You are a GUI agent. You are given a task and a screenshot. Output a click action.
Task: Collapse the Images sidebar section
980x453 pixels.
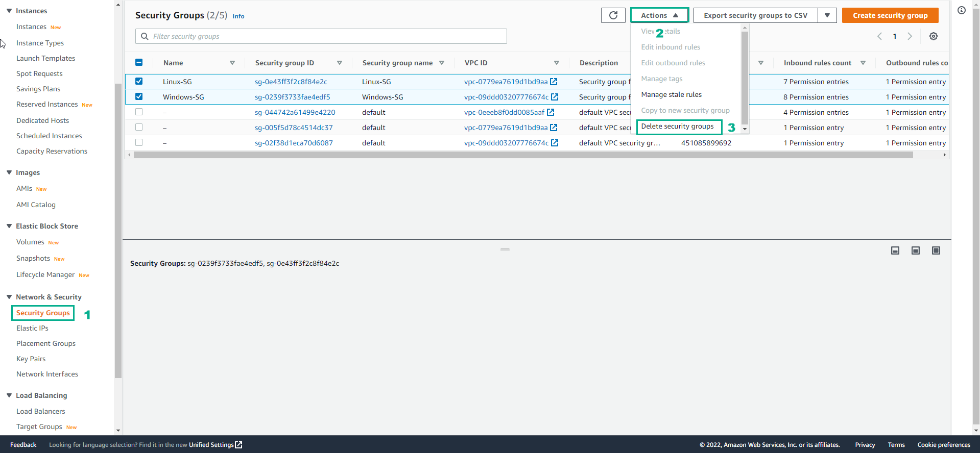pyautogui.click(x=9, y=172)
